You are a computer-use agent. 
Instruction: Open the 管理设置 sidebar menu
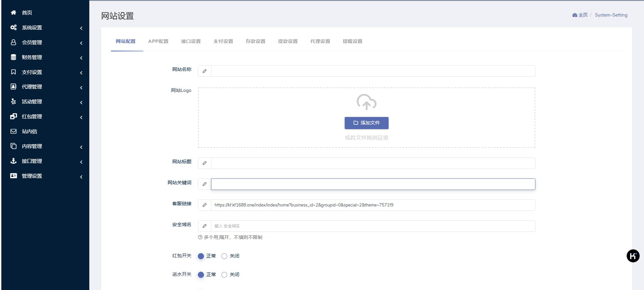click(x=32, y=176)
